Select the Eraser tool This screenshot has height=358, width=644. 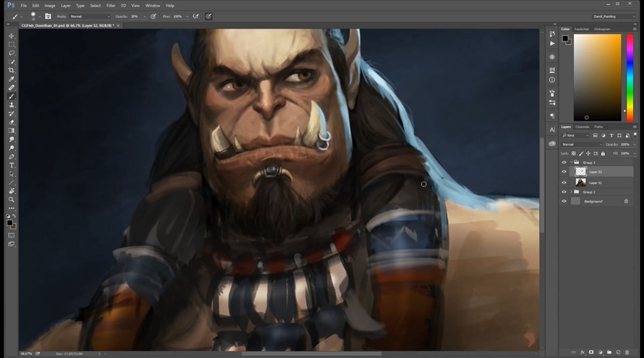pyautogui.click(x=12, y=122)
